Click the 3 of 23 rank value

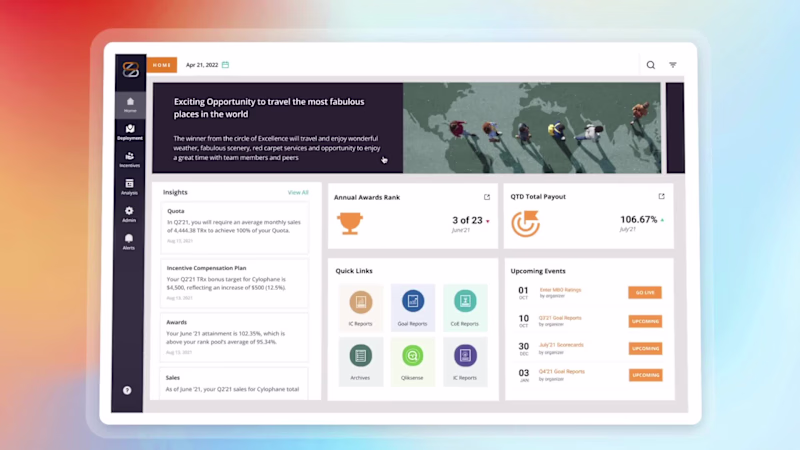[x=467, y=220]
